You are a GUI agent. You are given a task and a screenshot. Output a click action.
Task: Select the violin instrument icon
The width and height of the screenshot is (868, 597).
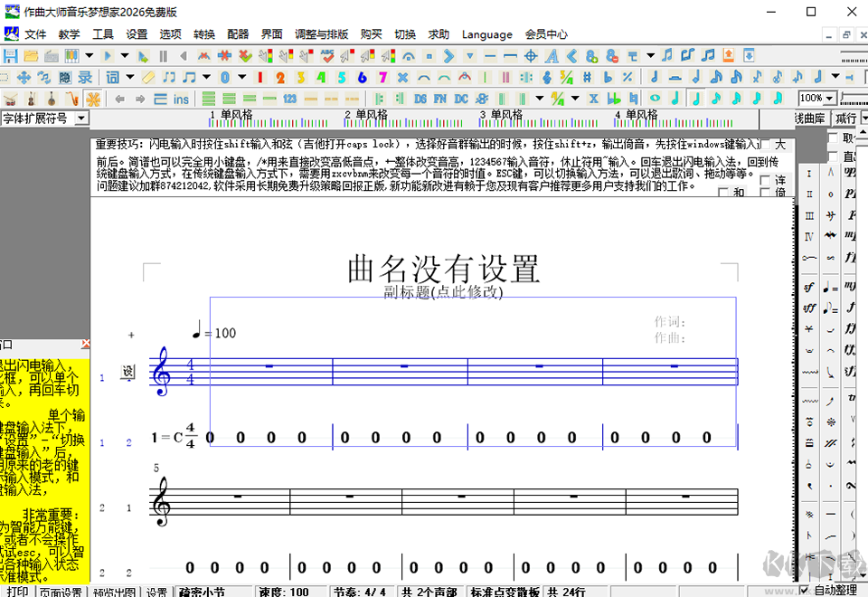[31, 99]
